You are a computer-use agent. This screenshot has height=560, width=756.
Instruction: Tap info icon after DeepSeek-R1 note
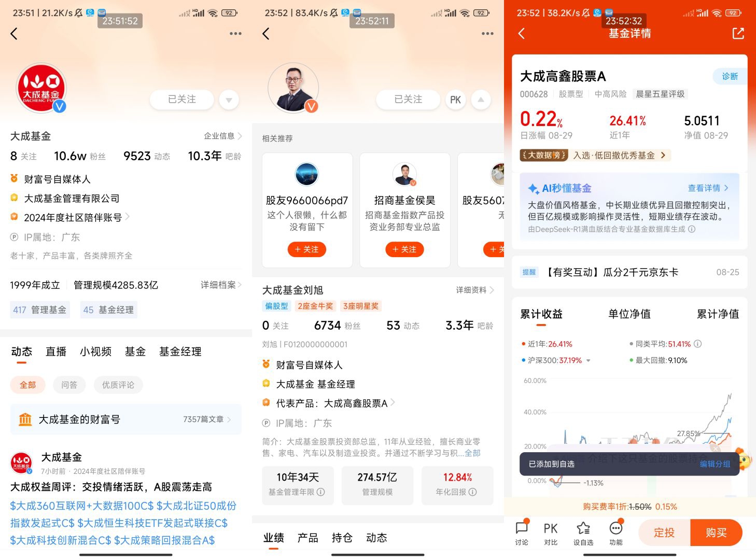click(x=692, y=229)
